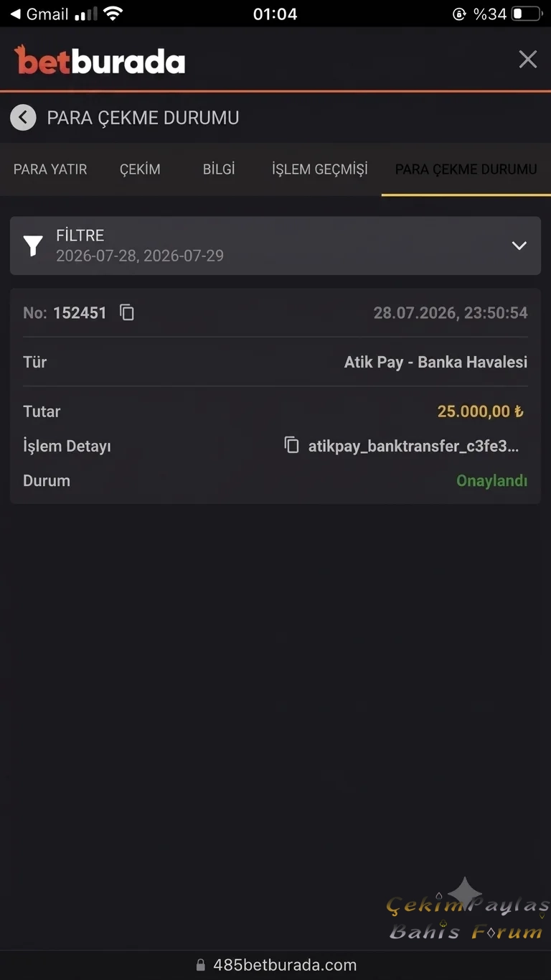The width and height of the screenshot is (551, 980).
Task: Tap the Gmail back arrow in status bar
Action: tap(15, 14)
